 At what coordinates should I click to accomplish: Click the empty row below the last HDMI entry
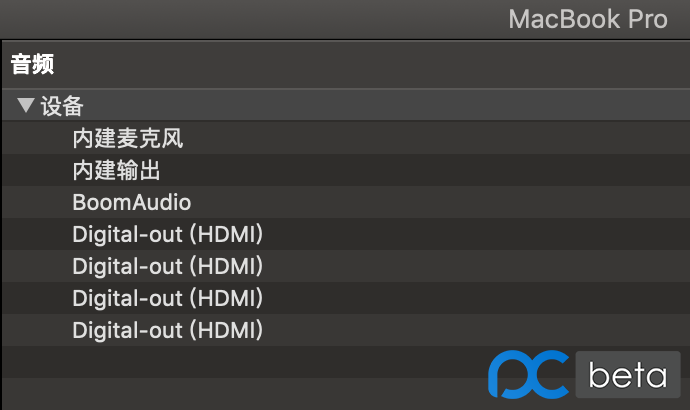[x=250, y=362]
